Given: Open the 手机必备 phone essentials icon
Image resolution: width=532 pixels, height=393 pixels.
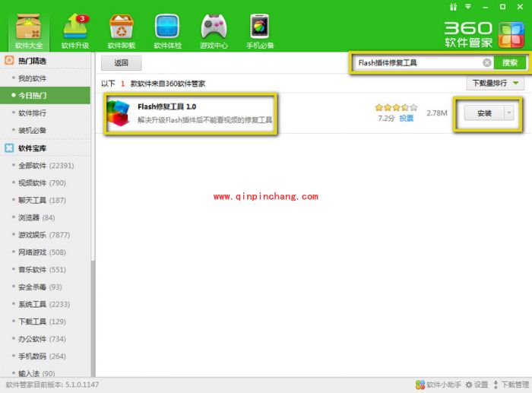Looking at the screenshot, I should point(259,27).
